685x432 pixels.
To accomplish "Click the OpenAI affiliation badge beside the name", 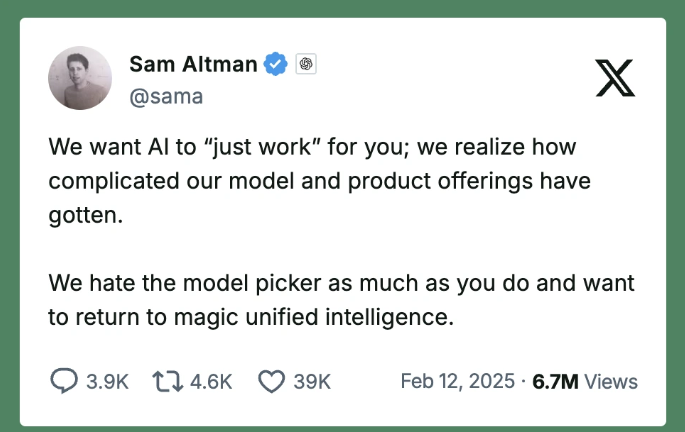I will pos(306,65).
